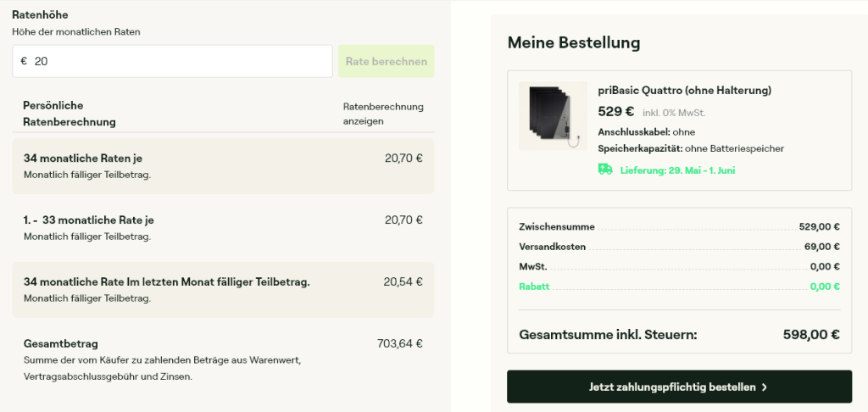Click the priBasic Quattro product title
Screen dimensions: 868x412
pyautogui.click(x=685, y=90)
